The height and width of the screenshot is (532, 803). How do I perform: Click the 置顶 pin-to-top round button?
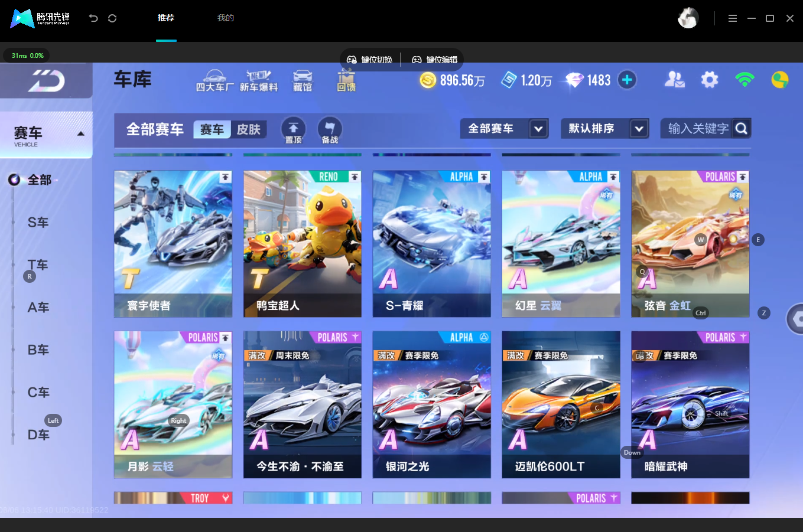tap(293, 130)
